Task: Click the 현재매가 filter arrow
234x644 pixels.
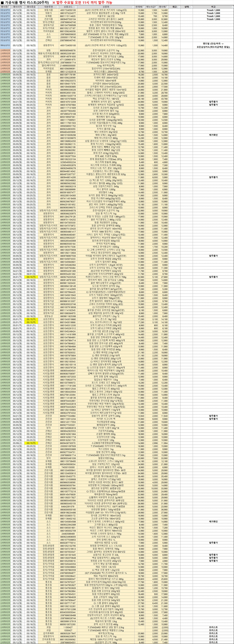Action: click(144, 7)
